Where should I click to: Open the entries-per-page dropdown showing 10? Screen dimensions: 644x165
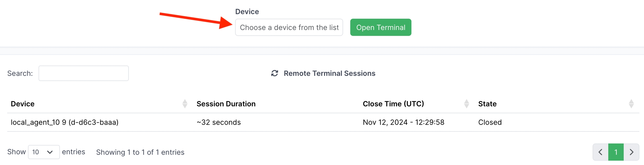pos(44,152)
